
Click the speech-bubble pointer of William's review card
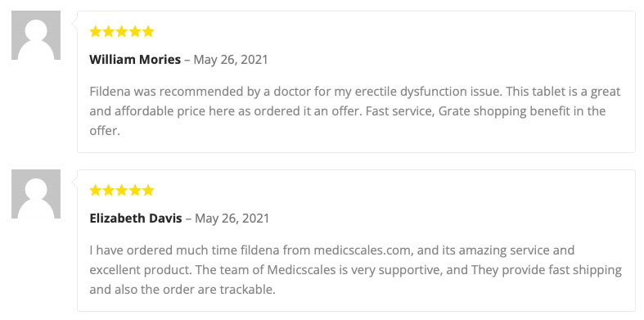click(74, 24)
